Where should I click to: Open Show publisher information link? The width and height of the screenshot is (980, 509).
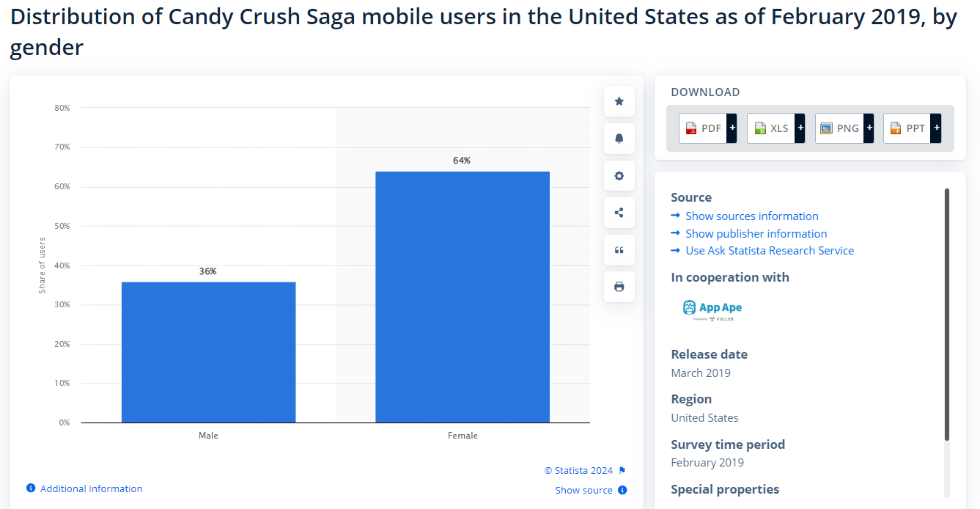[756, 234]
